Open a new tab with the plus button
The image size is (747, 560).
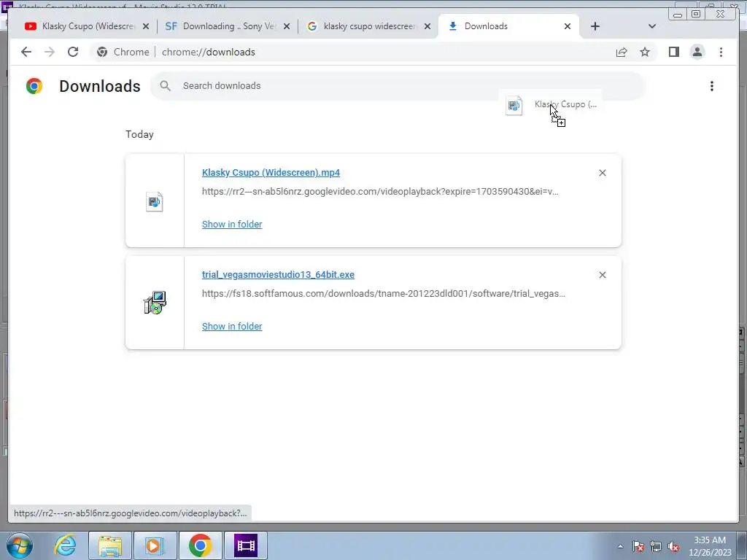coord(595,26)
